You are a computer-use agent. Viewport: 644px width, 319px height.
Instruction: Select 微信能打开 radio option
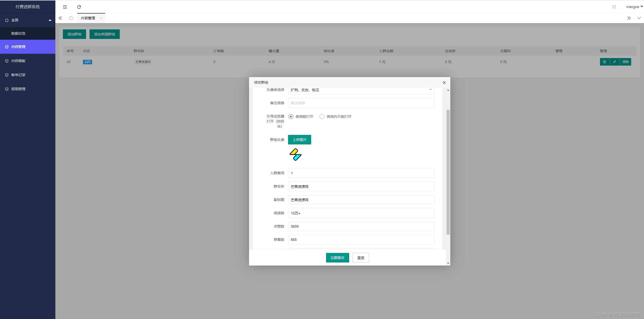[291, 117]
